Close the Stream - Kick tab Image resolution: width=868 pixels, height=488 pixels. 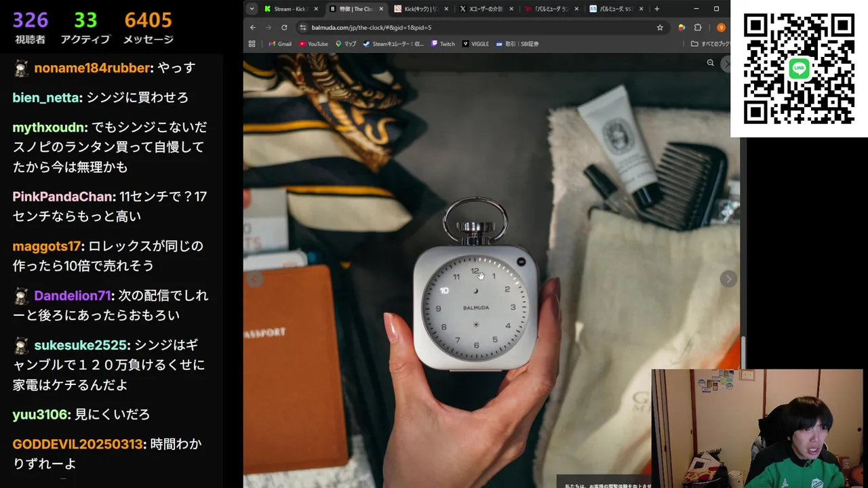pyautogui.click(x=316, y=9)
